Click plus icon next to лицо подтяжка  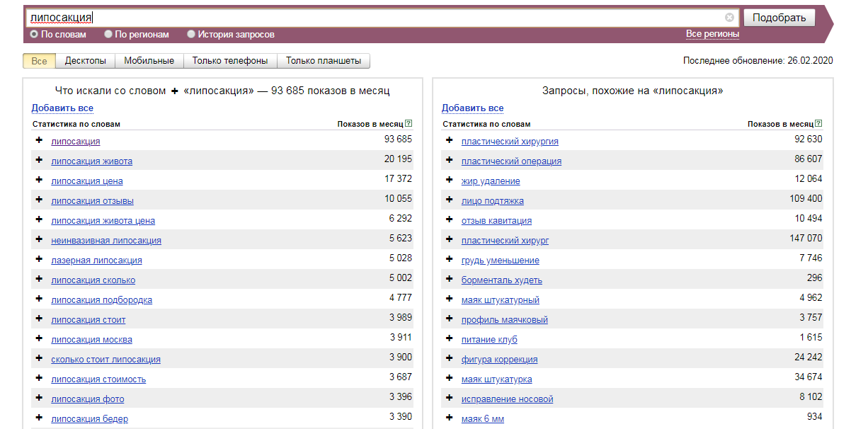[x=449, y=200]
